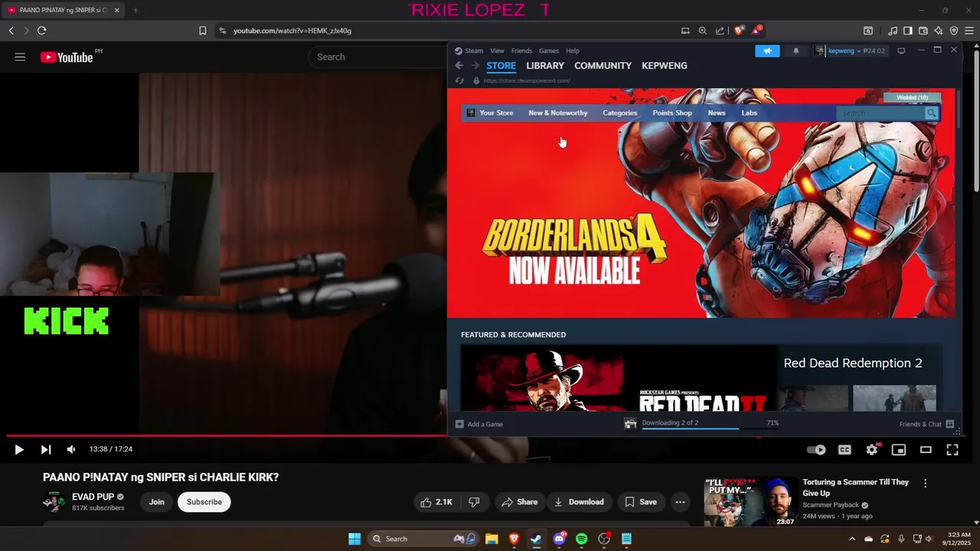The height and width of the screenshot is (551, 980).
Task: Open Help menu in Steam
Action: click(x=573, y=51)
